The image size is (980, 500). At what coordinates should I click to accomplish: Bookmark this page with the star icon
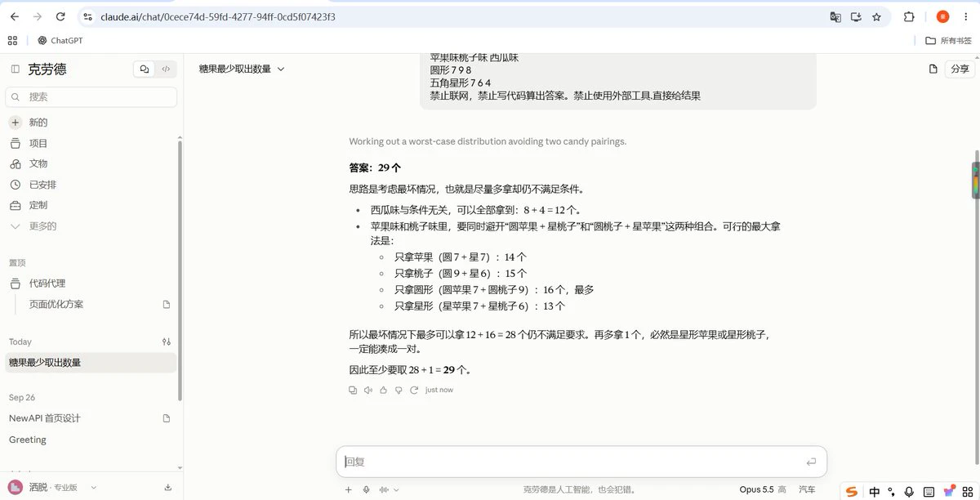point(876,16)
